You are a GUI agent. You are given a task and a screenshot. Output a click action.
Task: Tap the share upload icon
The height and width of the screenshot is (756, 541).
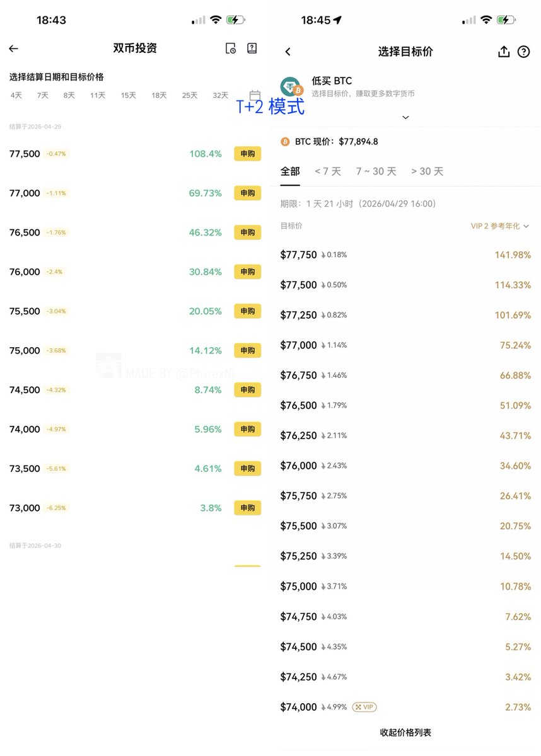[x=503, y=52]
